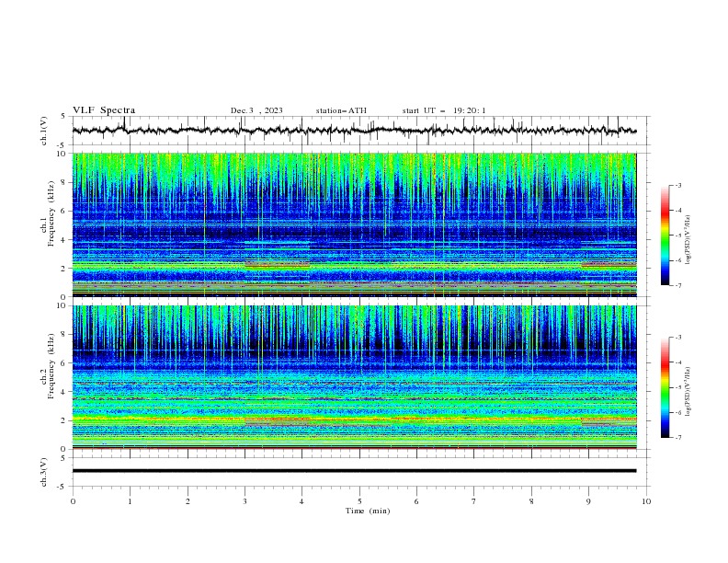This screenshot has height=563, width=728.
Task: Click time axis tick label '3'
Action: 245,501
